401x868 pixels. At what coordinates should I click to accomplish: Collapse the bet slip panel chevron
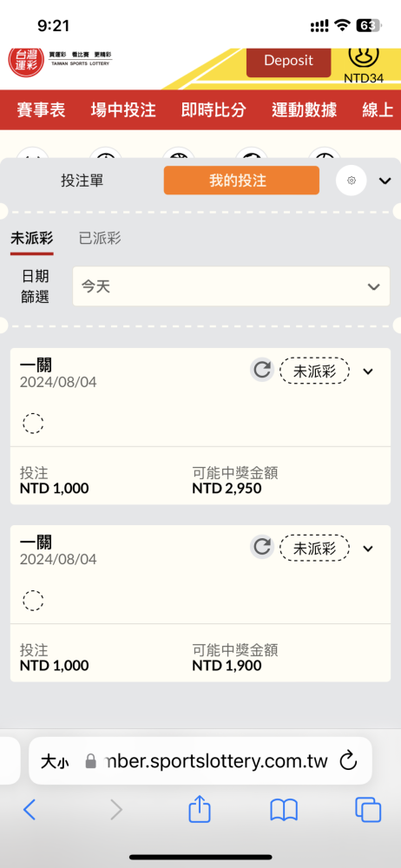coord(385,181)
